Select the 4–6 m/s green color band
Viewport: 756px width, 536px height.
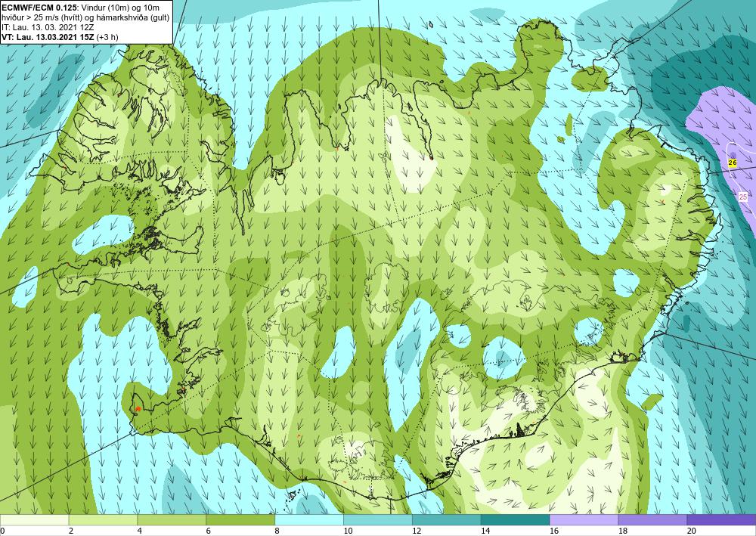172,520
